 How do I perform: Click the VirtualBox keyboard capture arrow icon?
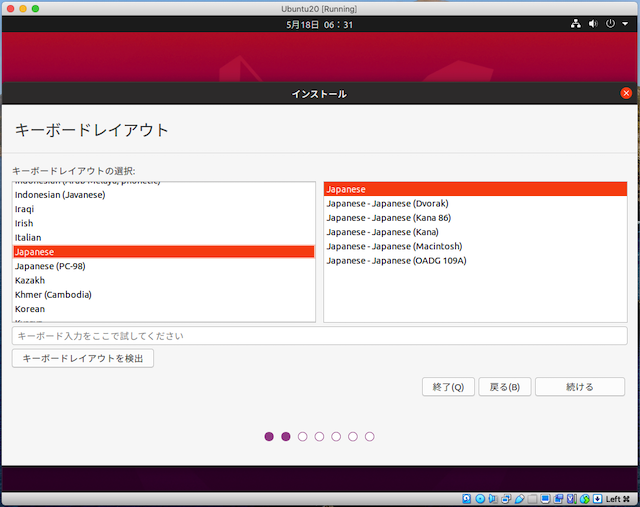(598, 499)
